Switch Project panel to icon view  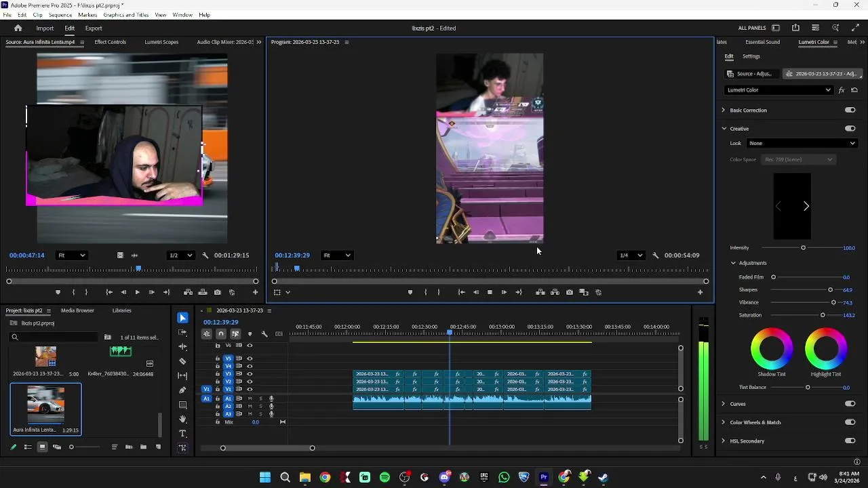pyautogui.click(x=42, y=447)
